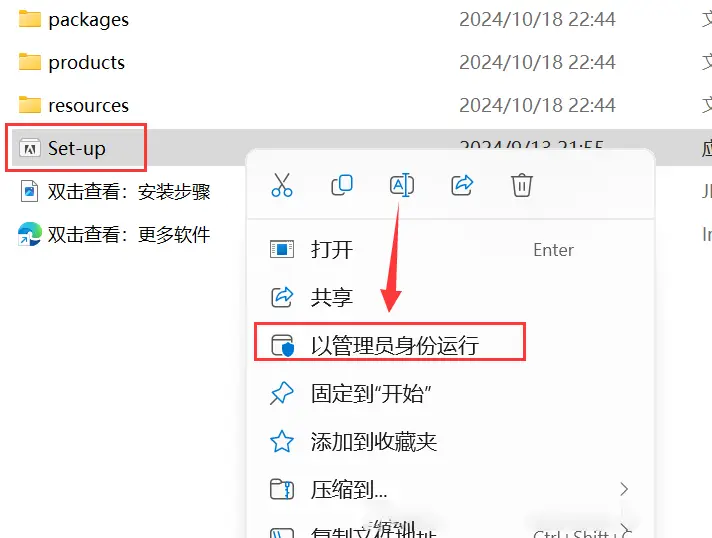
Task: Click the Set-up Adobe application icon
Action: tap(30, 148)
